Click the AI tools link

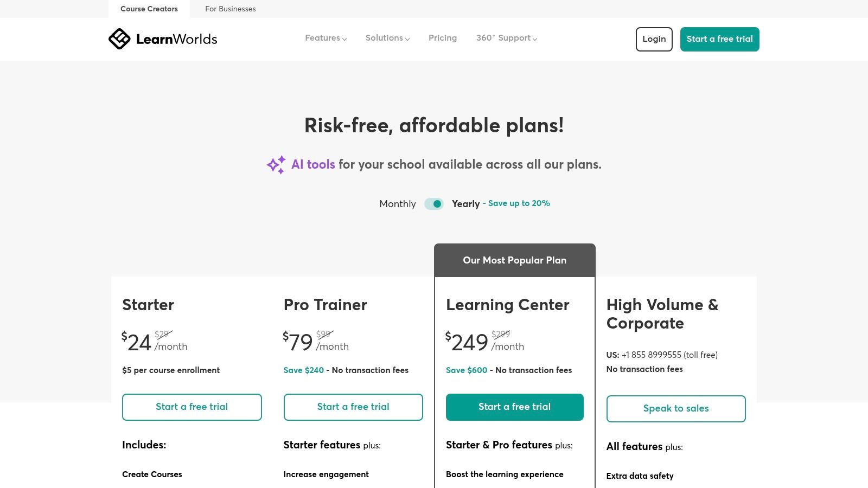(313, 164)
